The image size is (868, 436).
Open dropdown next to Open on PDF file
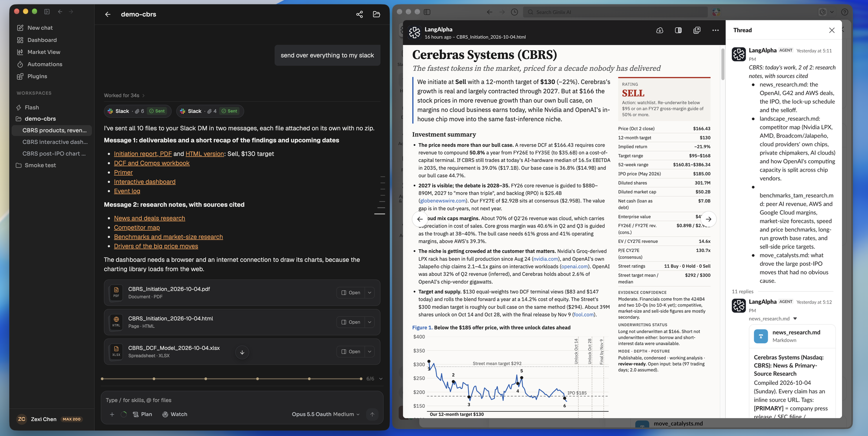[x=370, y=293]
